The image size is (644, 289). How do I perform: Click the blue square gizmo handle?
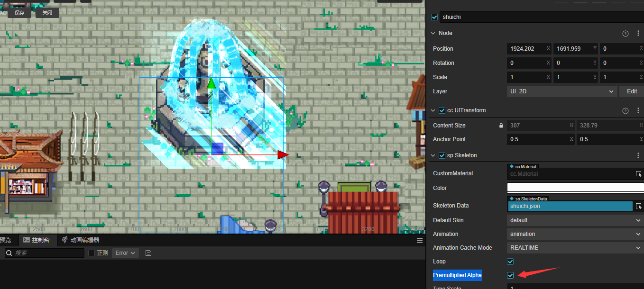[217, 148]
